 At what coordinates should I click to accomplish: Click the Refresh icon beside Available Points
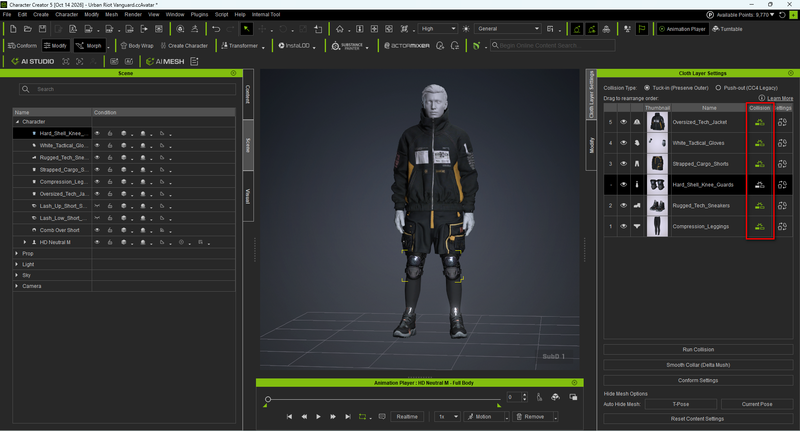coord(782,15)
